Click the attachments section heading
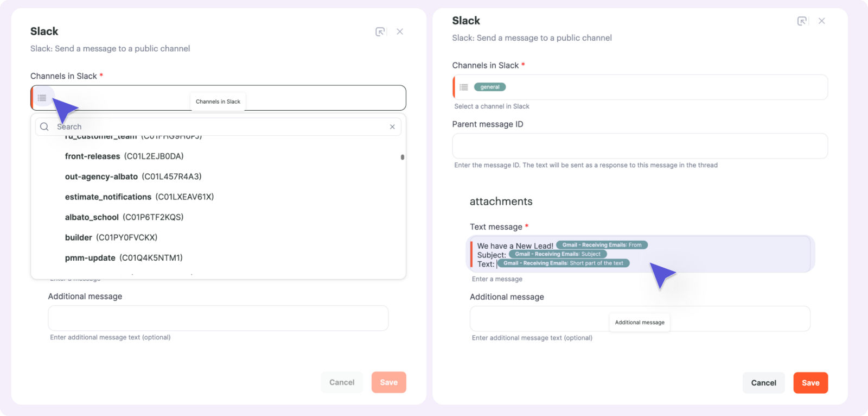This screenshot has width=868, height=416. pos(501,201)
